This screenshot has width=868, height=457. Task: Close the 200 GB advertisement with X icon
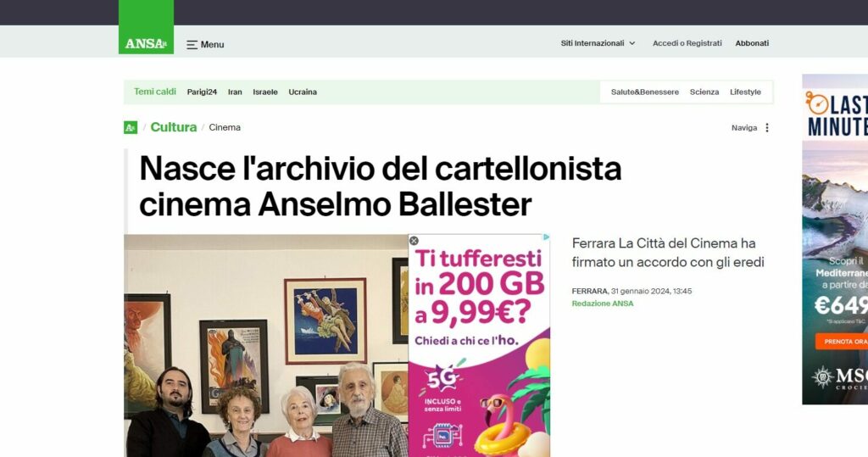414,241
